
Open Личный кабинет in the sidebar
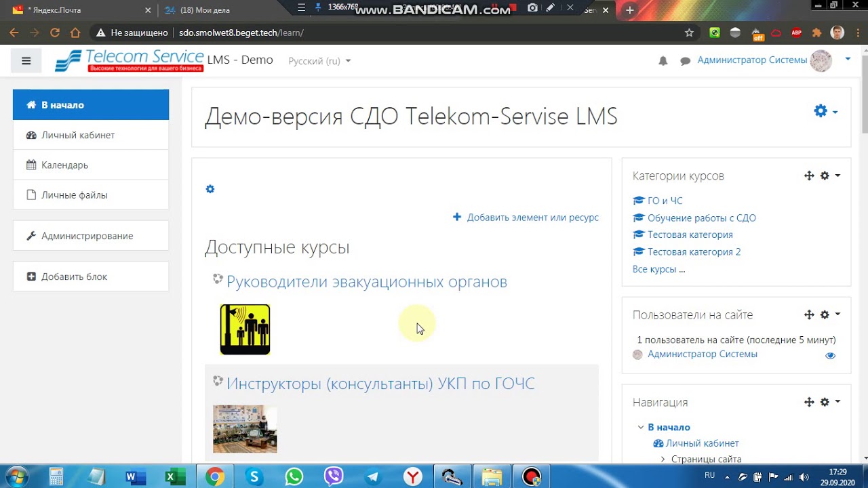coord(91,135)
